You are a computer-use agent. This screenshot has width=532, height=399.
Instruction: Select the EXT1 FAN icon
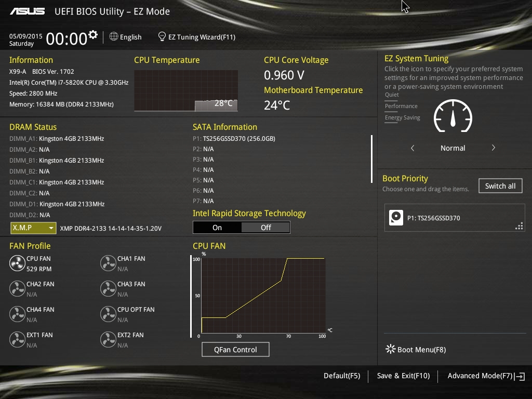[x=17, y=340]
